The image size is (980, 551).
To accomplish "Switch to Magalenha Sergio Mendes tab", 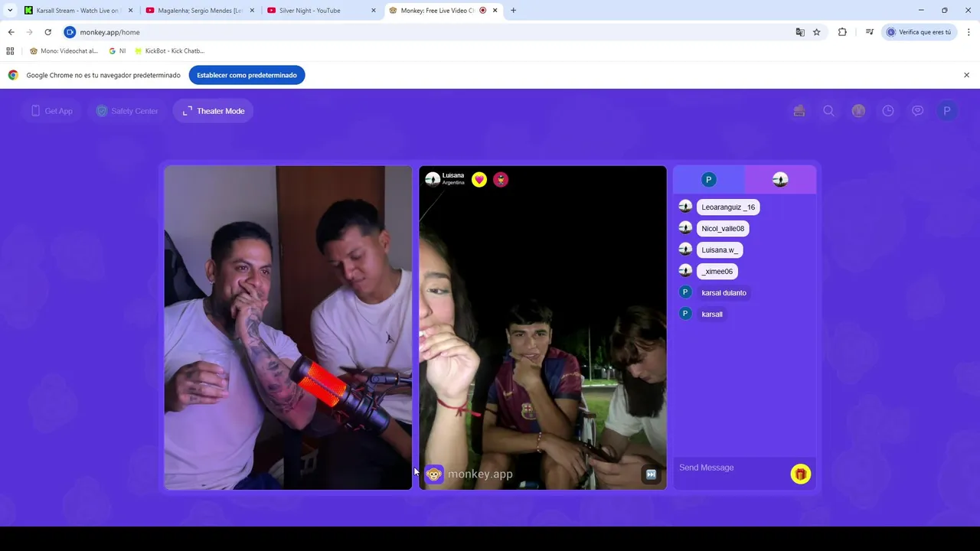I will pyautogui.click(x=200, y=11).
